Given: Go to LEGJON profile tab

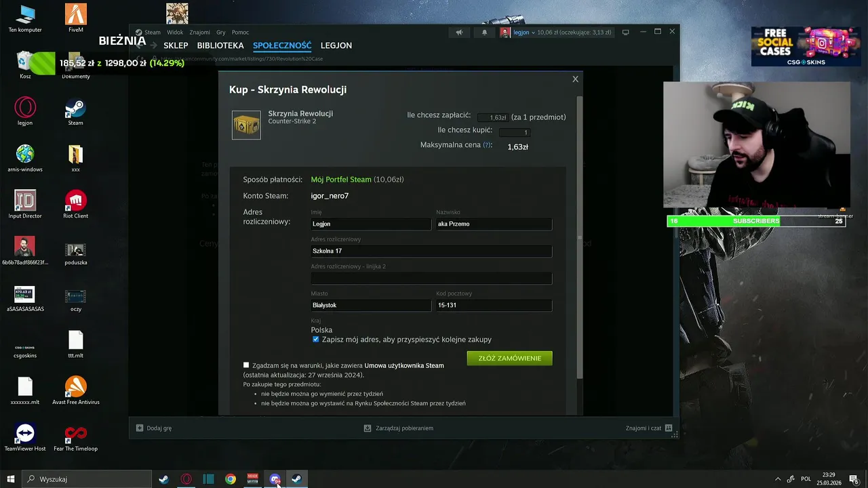Looking at the screenshot, I should [336, 45].
